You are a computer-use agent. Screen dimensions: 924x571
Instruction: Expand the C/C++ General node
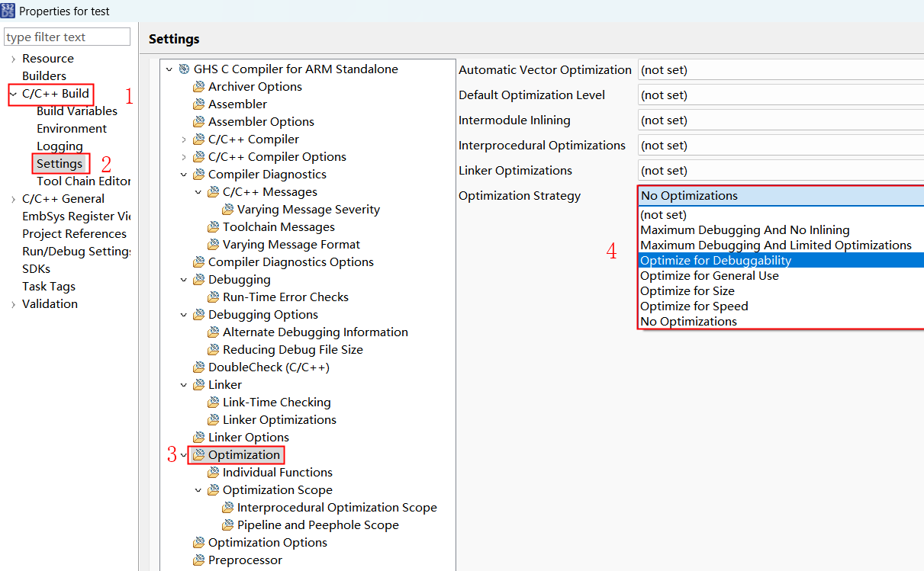13,200
